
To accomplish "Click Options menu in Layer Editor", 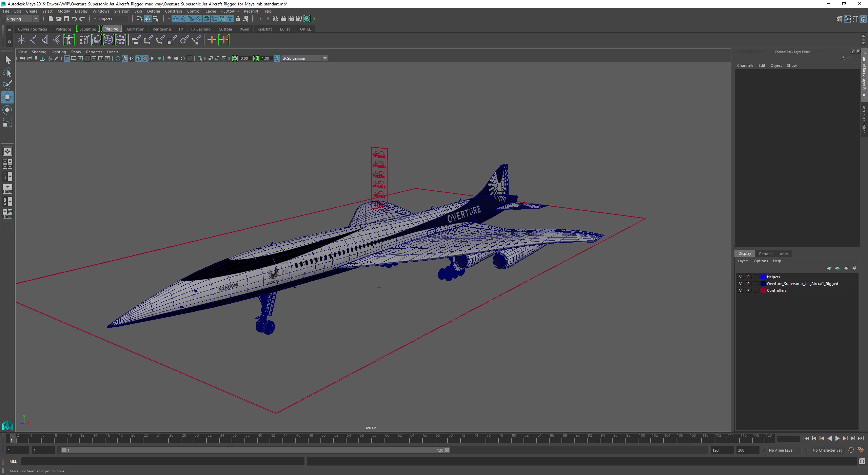I will coord(761,261).
